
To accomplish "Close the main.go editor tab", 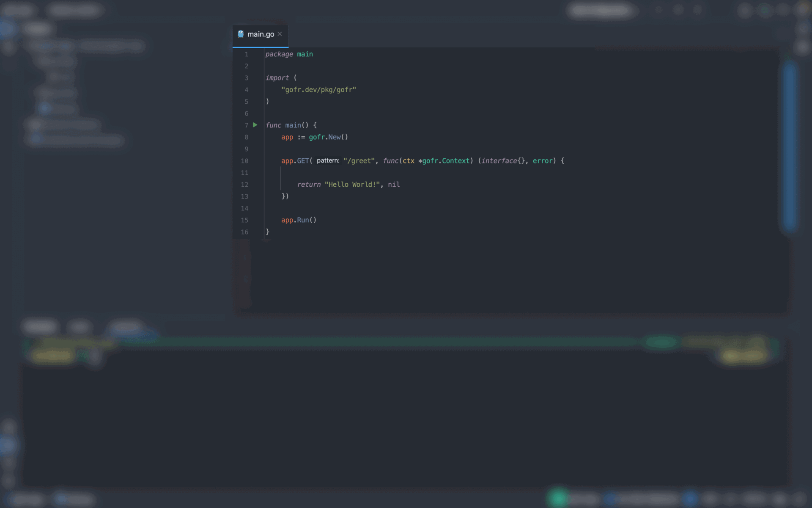I will coord(280,34).
